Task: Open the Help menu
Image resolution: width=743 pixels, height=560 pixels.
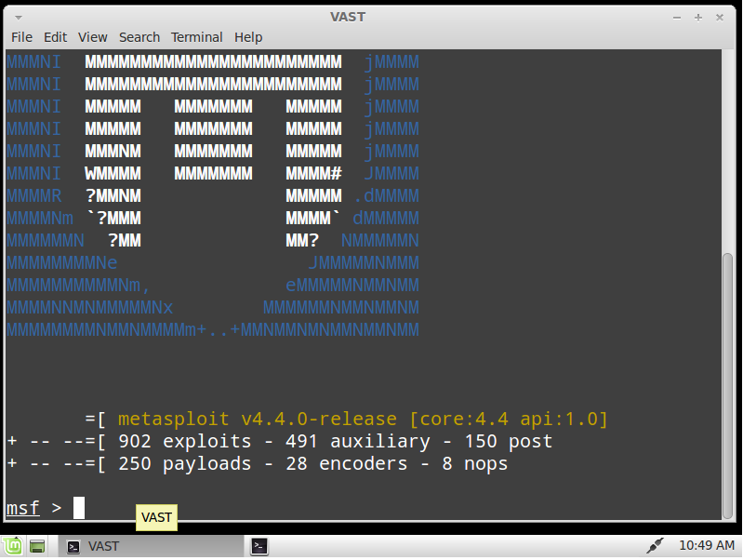Action: point(248,37)
